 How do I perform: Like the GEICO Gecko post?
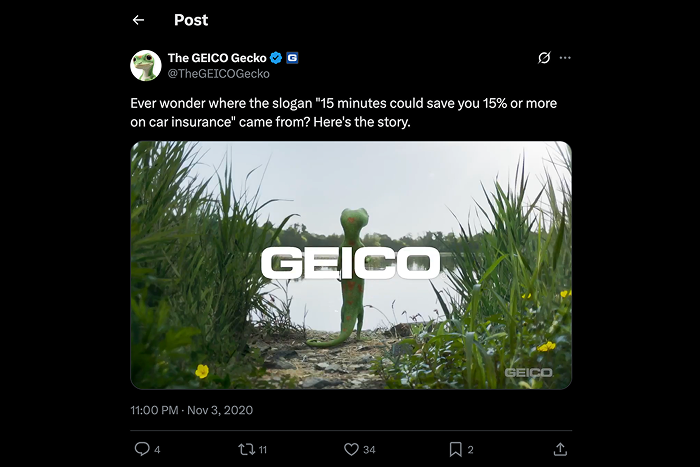point(351,449)
